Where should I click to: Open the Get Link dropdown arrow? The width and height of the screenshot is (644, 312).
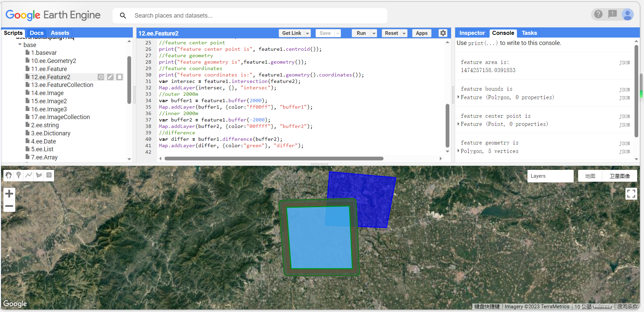(x=307, y=33)
